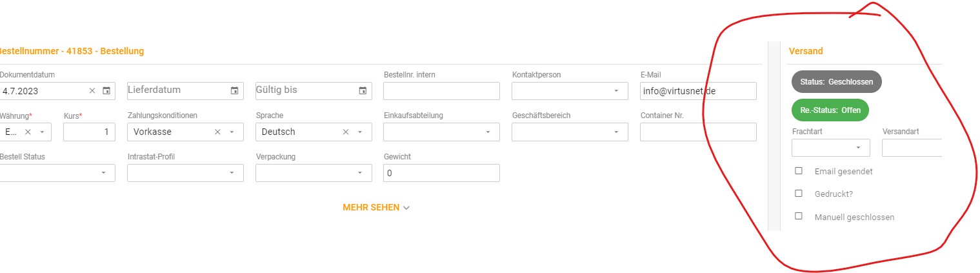This screenshot has height=273, width=980.
Task: Clear the Sprache Deutsch selection
Action: point(346,132)
